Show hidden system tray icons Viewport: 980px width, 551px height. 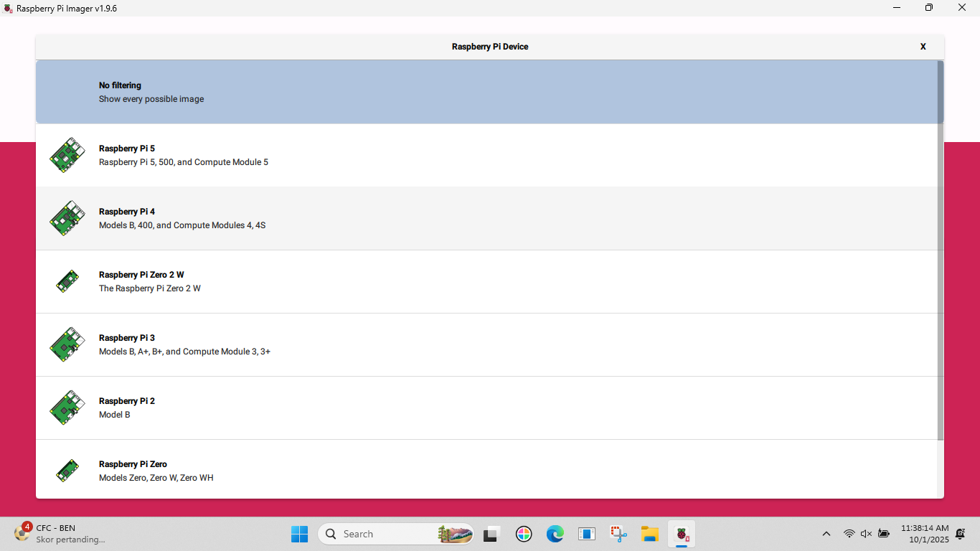826,534
